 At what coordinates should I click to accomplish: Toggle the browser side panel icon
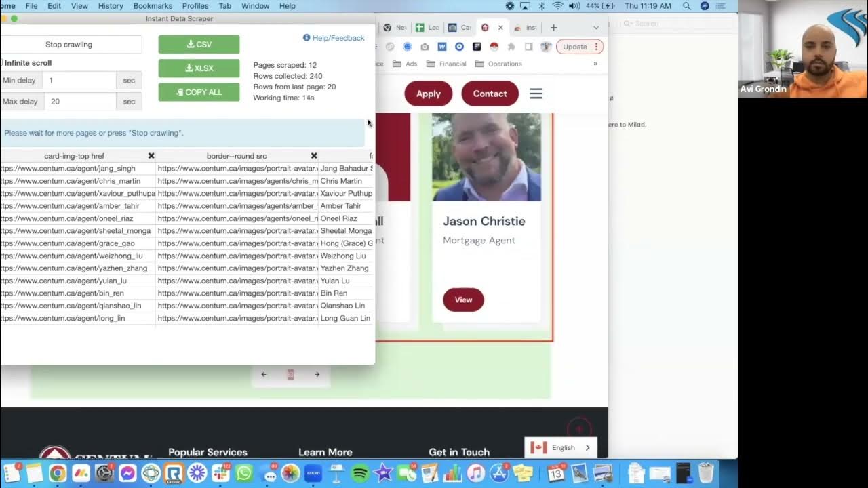point(529,47)
